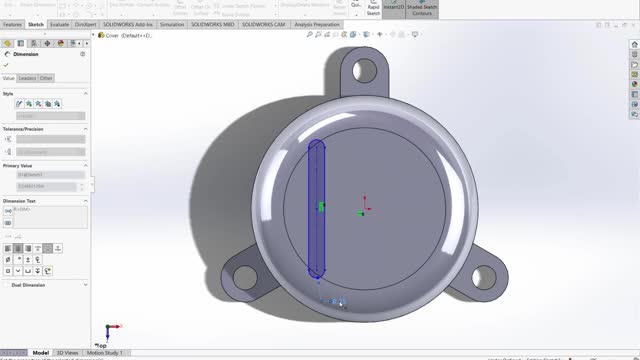Click Zoom to Fit in view toolbar
Image resolution: width=640 pixels, height=360 pixels.
click(309, 35)
